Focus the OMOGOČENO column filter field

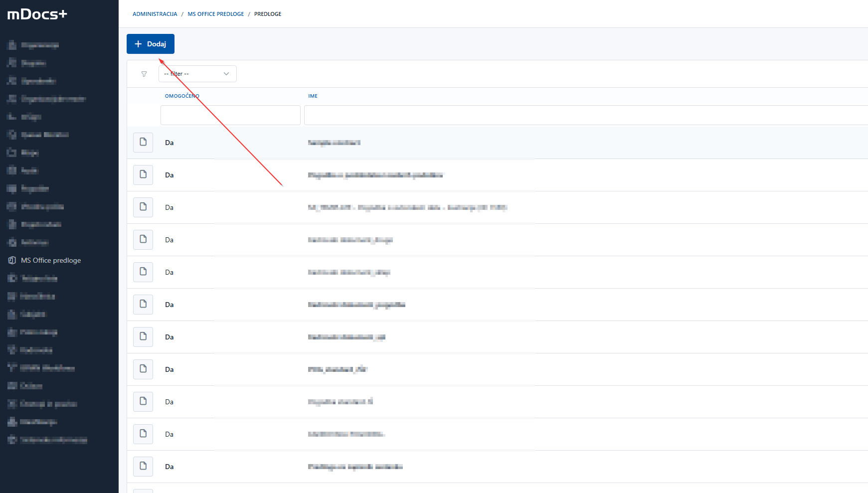click(x=230, y=115)
